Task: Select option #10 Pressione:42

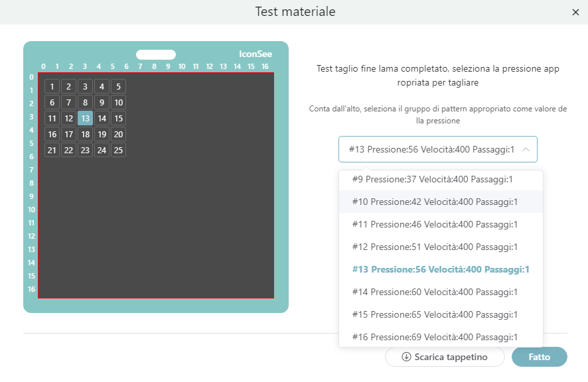Action: (x=434, y=202)
